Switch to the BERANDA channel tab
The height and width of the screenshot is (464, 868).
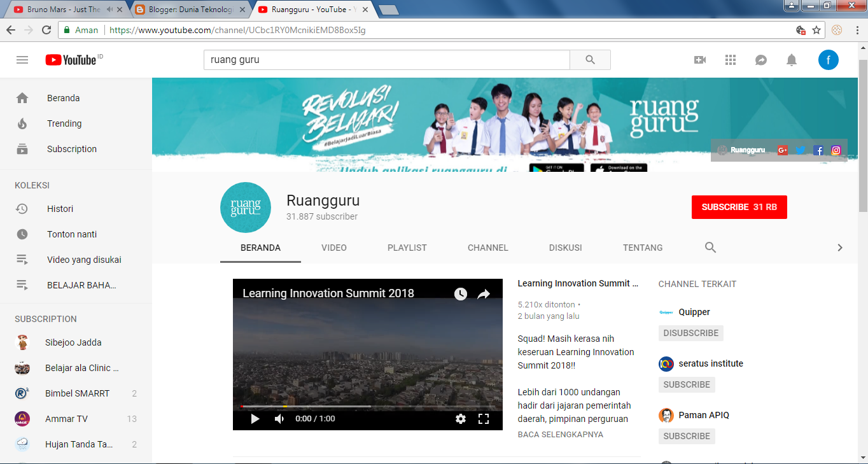pyautogui.click(x=260, y=248)
